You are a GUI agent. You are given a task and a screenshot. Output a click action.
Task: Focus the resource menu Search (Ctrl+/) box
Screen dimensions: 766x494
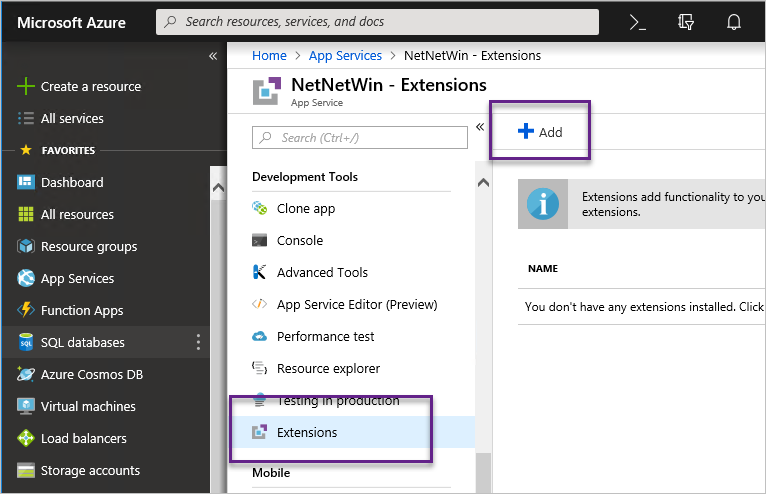coord(360,138)
